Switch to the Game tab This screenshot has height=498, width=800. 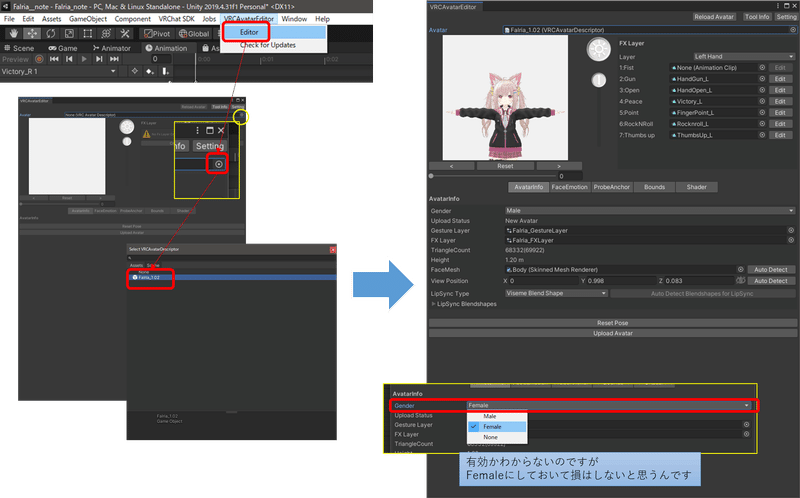tap(63, 48)
